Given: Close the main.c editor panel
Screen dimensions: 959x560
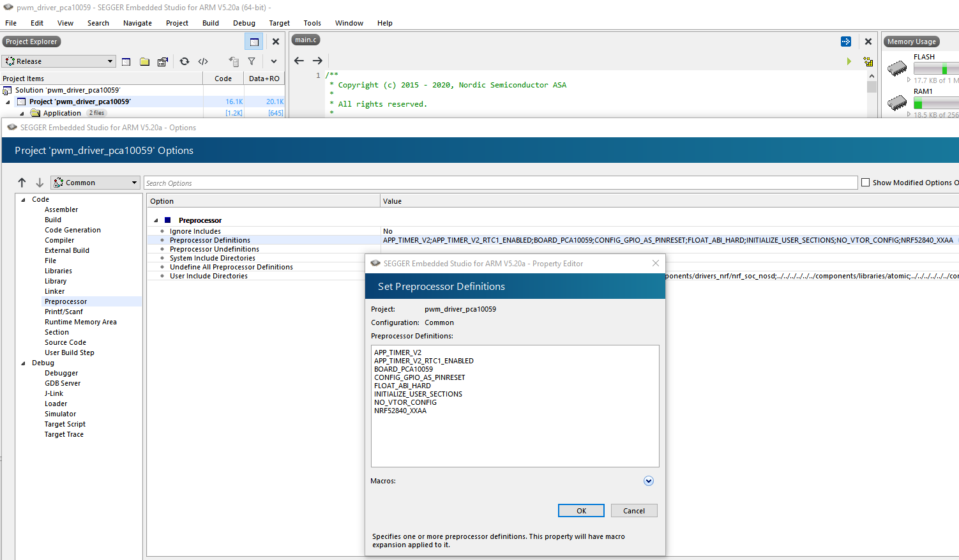Looking at the screenshot, I should point(868,42).
